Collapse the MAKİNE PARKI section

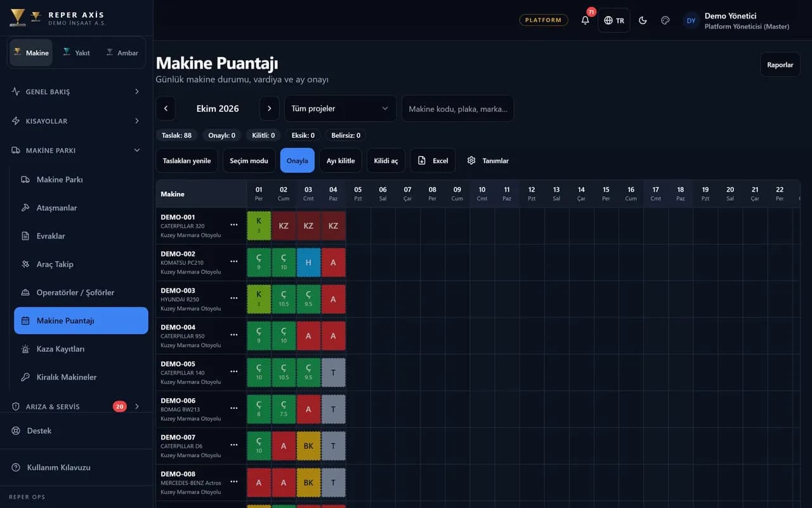click(76, 150)
